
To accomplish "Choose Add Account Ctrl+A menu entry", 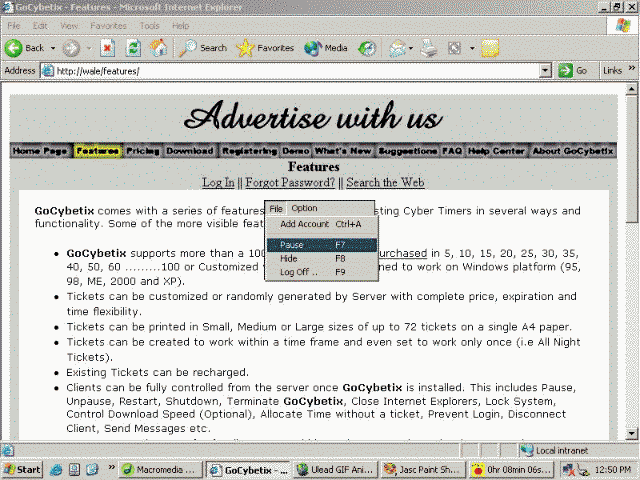I will 321,224.
